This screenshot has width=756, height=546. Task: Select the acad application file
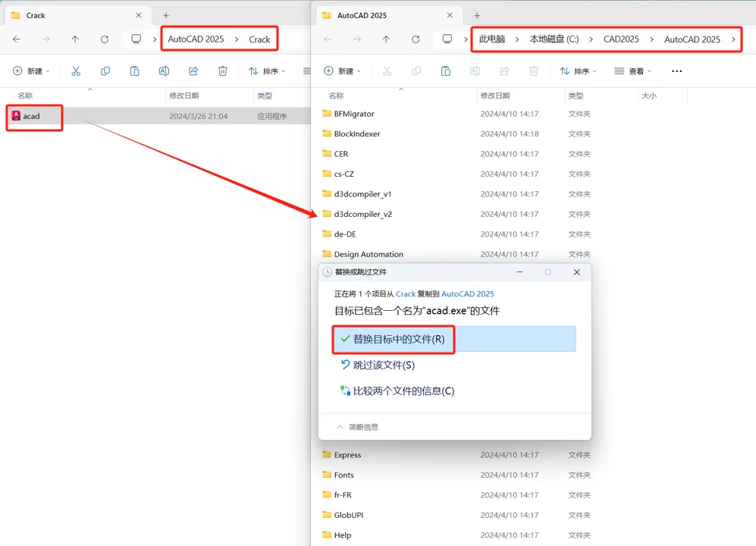[32, 117]
